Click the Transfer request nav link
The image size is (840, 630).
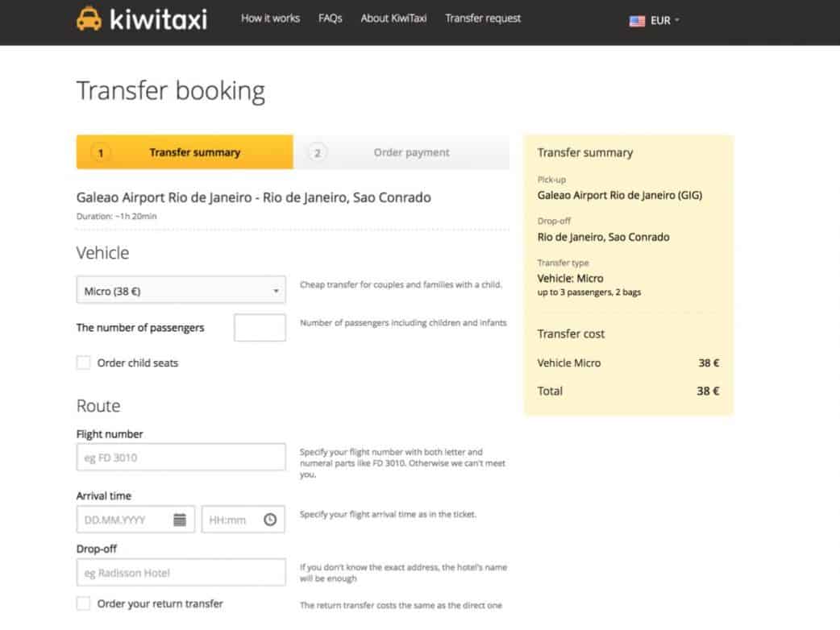coord(483,19)
